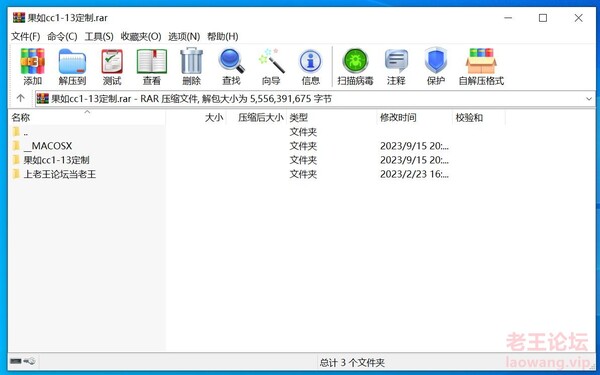This screenshot has width=600, height=375.
Task: Select the 上老王论坛当老王 folder icon
Action: click(16, 174)
